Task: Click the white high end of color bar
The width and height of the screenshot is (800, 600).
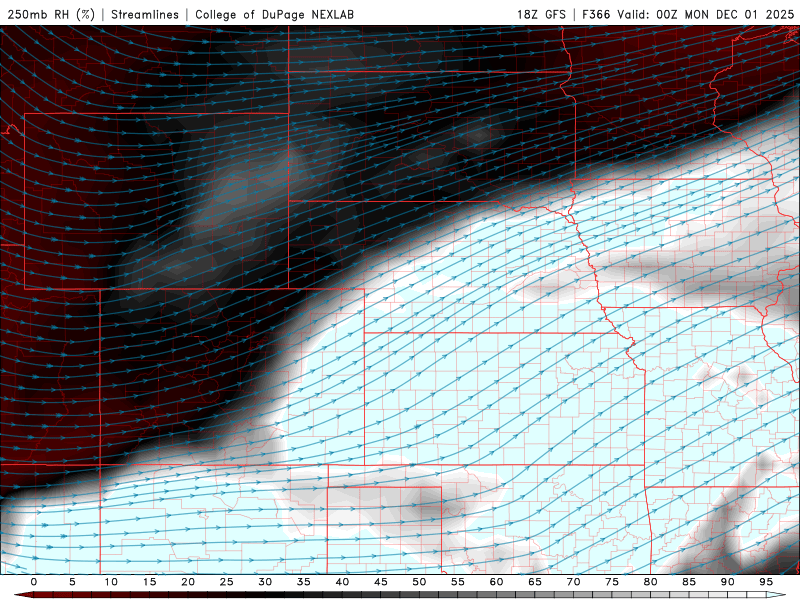Action: pos(777,595)
